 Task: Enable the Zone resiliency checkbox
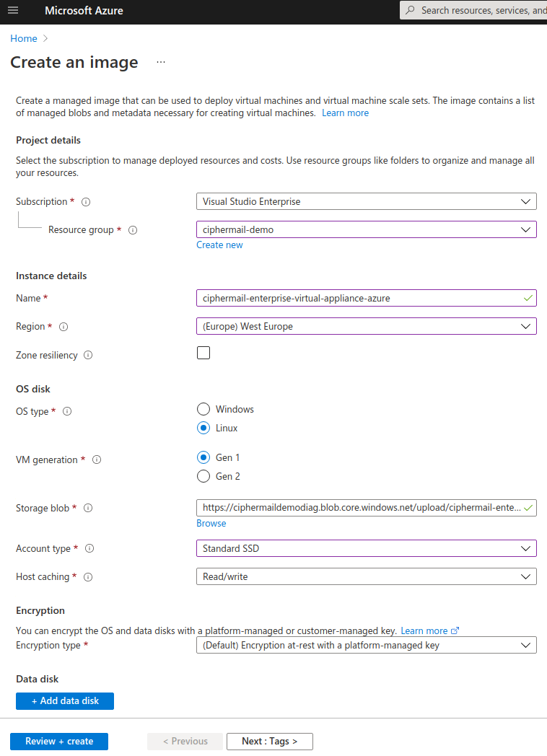204,353
